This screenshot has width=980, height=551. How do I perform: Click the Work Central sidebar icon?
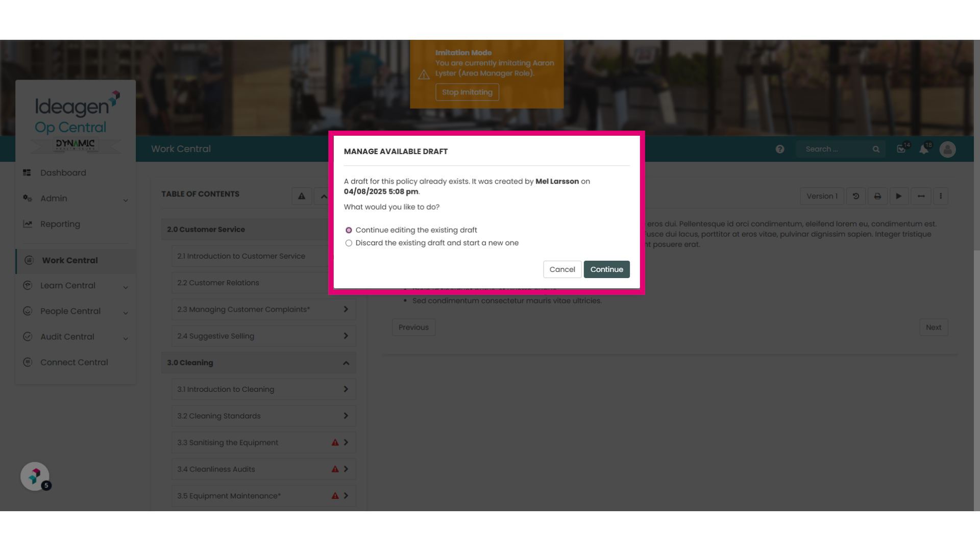point(29,260)
